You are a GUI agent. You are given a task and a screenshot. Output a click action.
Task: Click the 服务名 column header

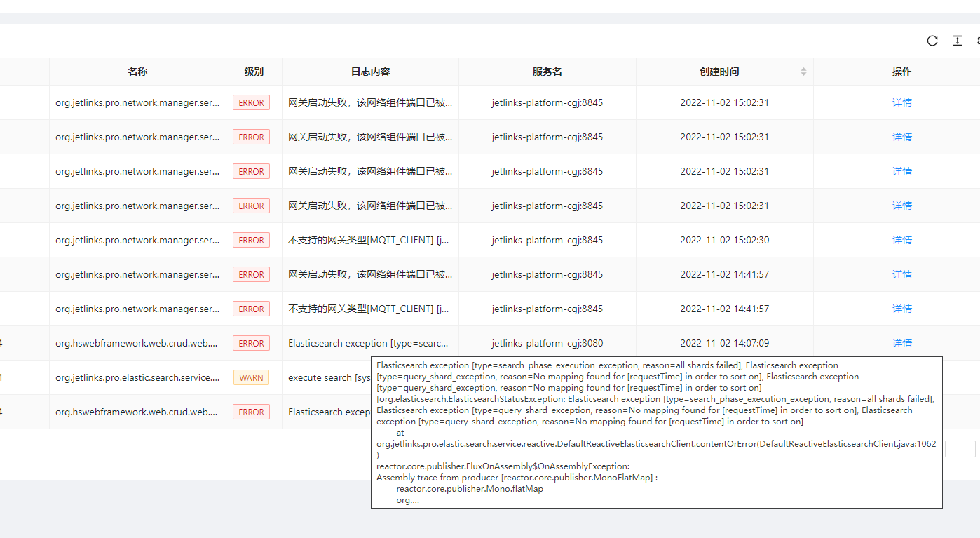point(547,71)
